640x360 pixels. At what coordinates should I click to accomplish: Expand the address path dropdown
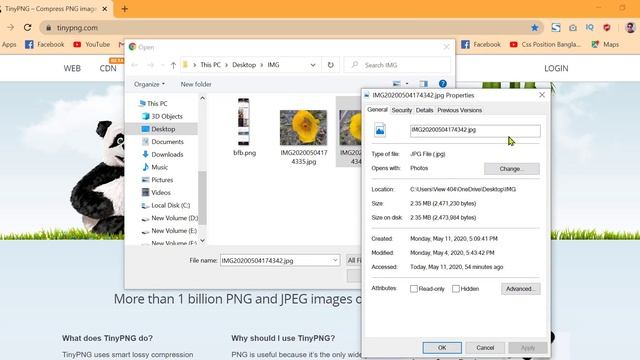pos(313,65)
